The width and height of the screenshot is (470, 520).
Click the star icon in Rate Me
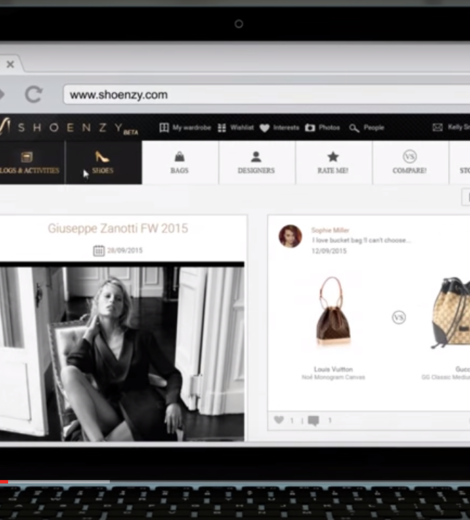tap(333, 156)
